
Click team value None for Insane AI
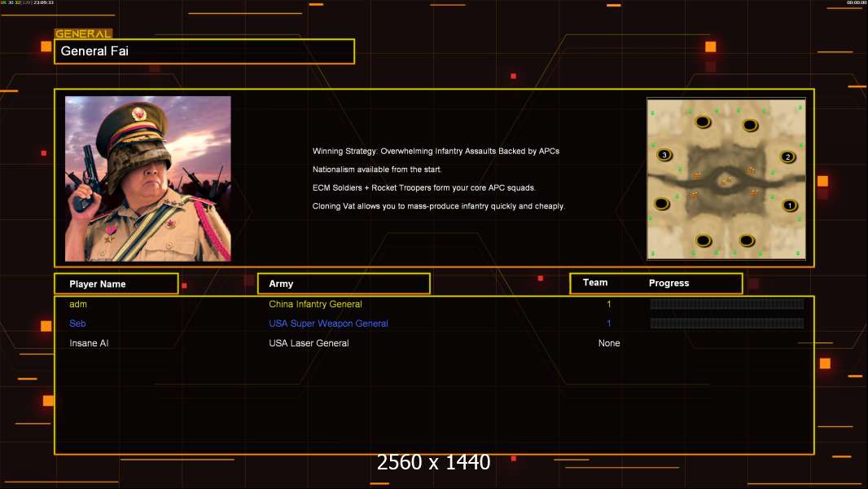609,343
